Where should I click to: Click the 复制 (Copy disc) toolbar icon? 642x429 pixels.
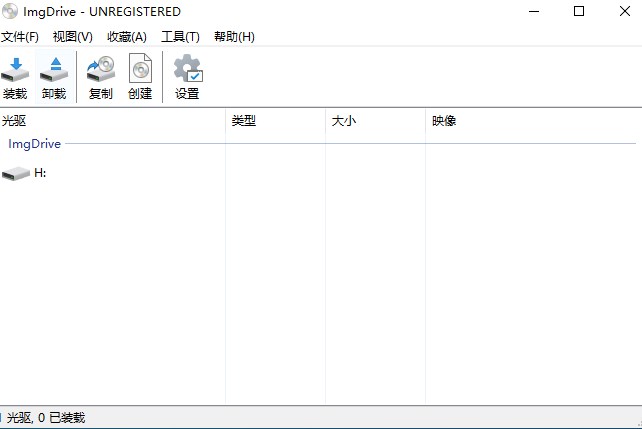pyautogui.click(x=101, y=70)
